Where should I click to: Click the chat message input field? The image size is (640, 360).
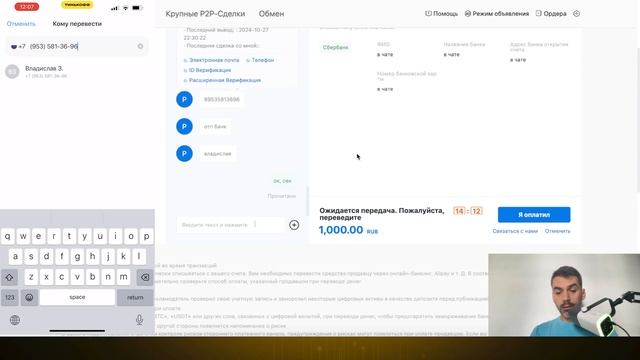[x=231, y=225]
